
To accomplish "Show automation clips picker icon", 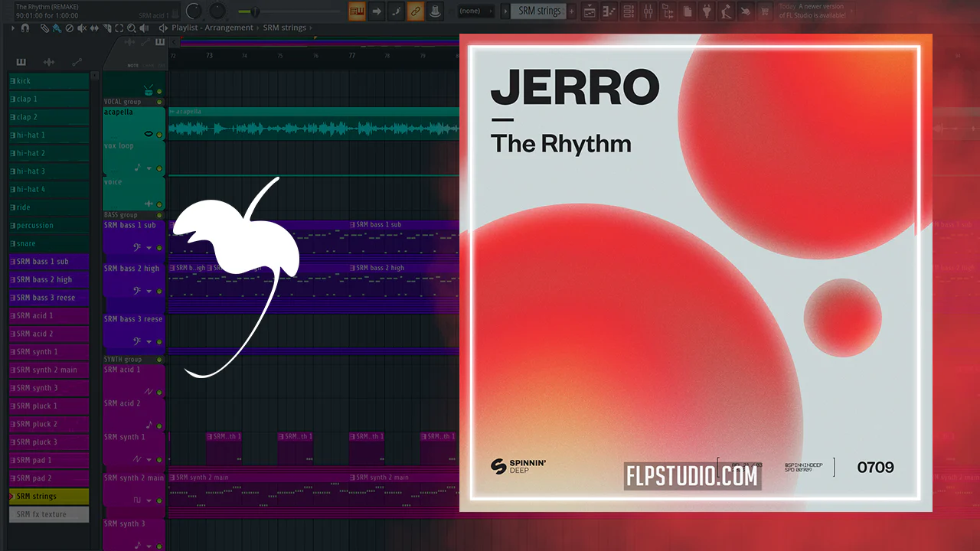I will pyautogui.click(x=77, y=62).
